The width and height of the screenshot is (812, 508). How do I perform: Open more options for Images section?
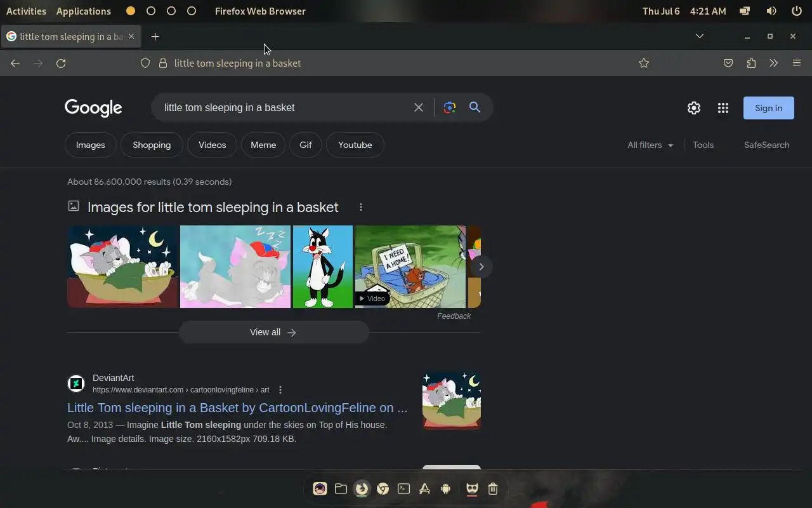(x=360, y=207)
